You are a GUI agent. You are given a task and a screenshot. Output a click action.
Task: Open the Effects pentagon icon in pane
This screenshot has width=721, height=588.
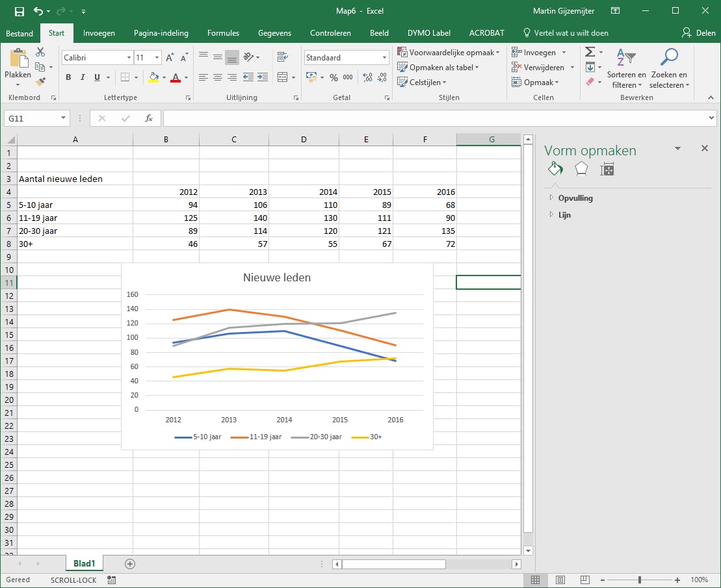coord(581,169)
